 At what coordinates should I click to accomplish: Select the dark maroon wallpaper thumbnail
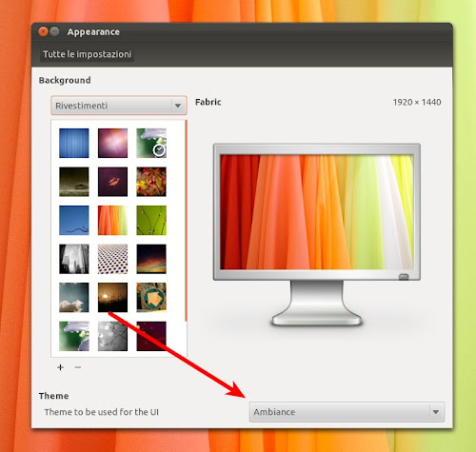click(x=151, y=336)
